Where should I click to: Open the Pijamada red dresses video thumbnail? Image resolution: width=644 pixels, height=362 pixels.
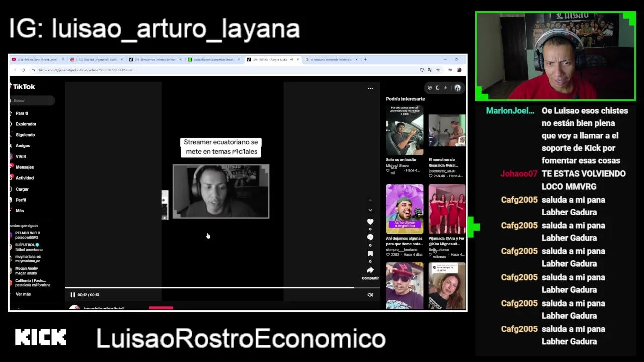point(447,209)
